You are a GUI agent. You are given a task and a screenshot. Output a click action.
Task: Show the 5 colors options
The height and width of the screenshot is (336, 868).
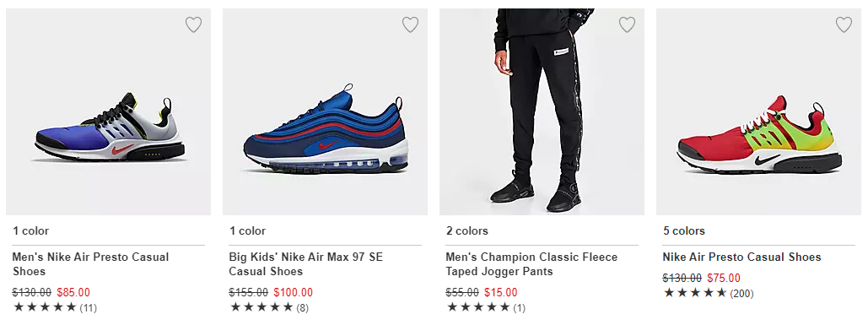684,230
